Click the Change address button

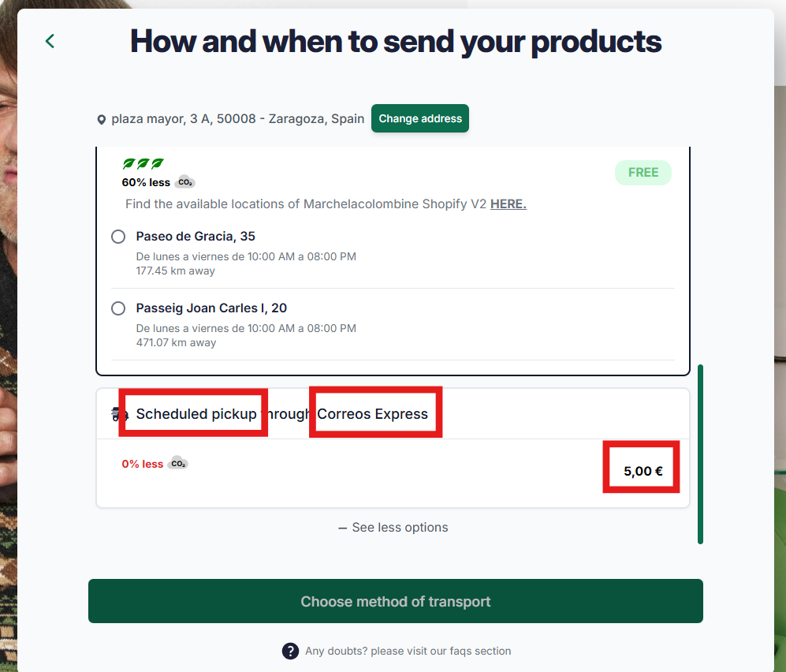420,118
